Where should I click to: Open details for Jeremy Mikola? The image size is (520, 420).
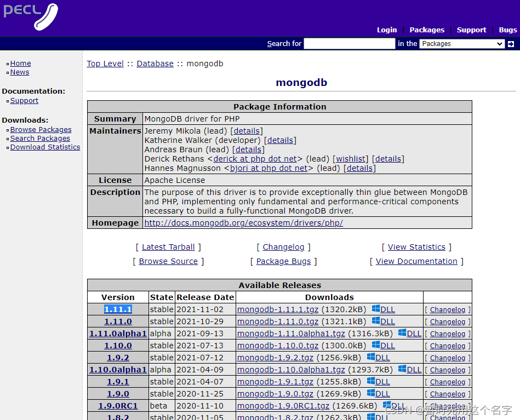pos(247,131)
